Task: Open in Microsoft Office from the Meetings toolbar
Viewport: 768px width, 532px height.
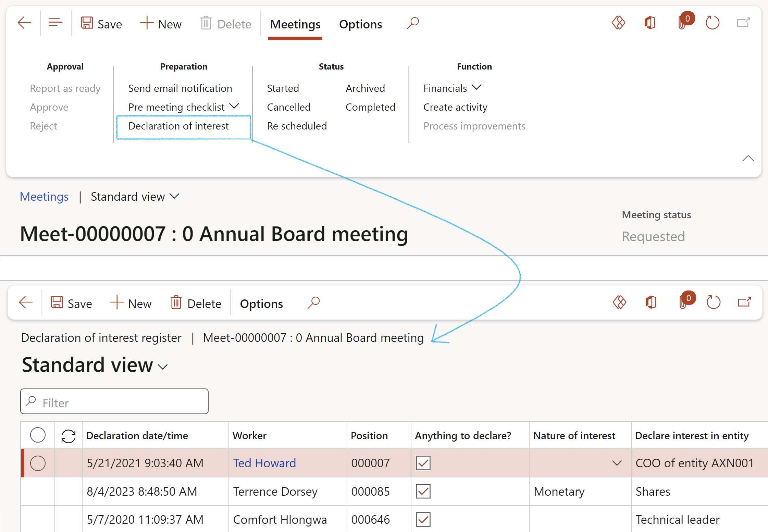Action: (650, 23)
